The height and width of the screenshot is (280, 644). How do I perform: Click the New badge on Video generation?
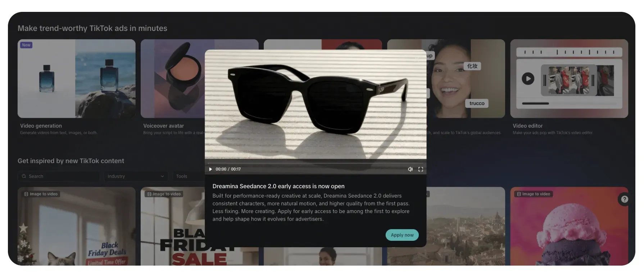click(26, 45)
